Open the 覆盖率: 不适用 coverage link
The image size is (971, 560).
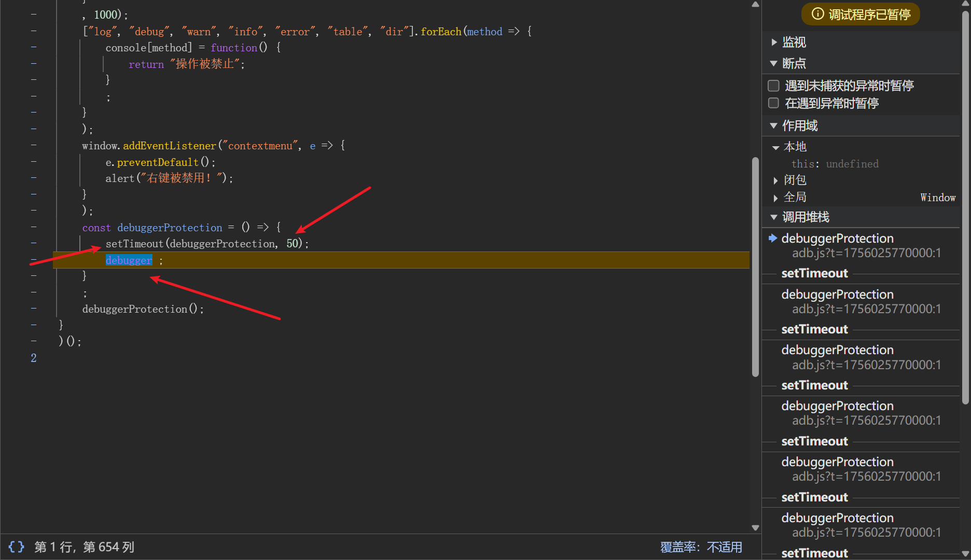[x=701, y=547]
